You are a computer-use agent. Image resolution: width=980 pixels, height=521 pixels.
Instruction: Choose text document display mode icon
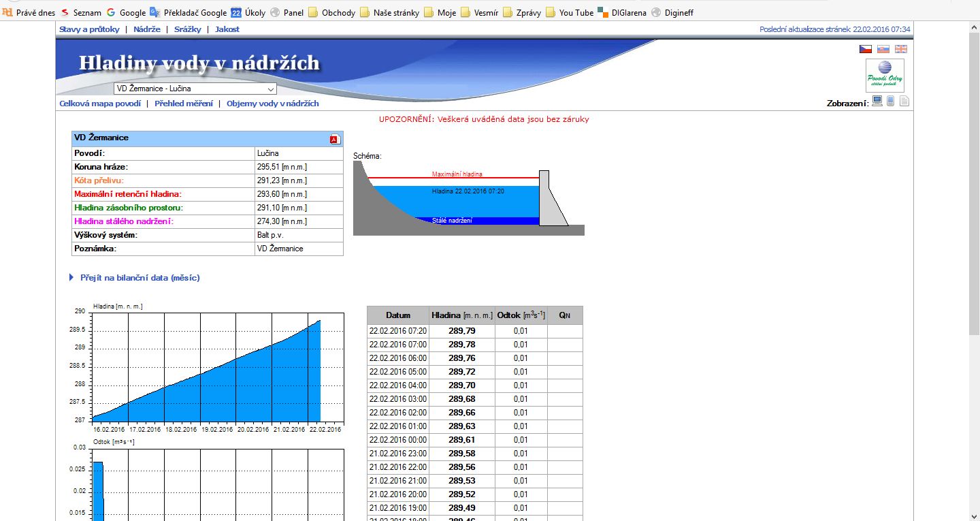pos(904,101)
